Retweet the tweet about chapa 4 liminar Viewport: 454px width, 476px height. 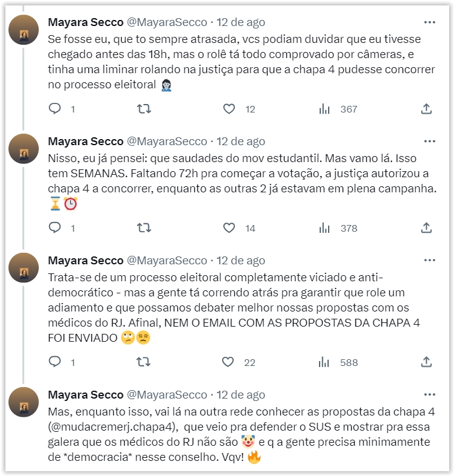pos(144,109)
